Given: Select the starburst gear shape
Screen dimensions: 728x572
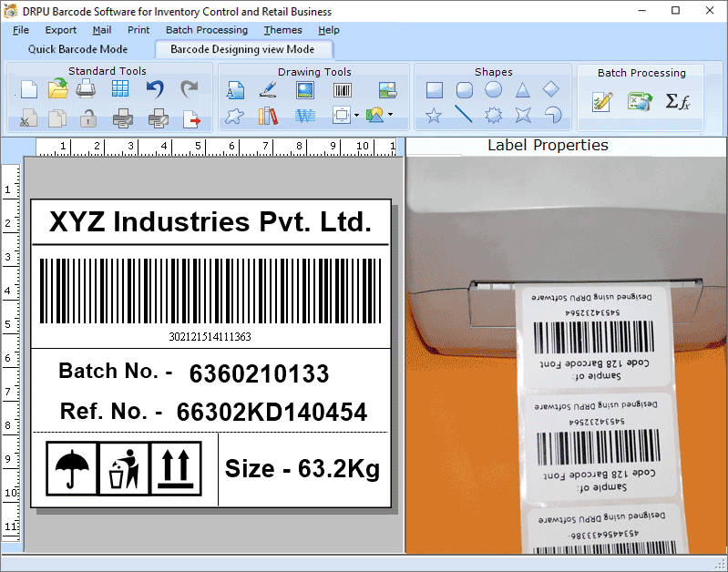Looking at the screenshot, I should point(493,115).
